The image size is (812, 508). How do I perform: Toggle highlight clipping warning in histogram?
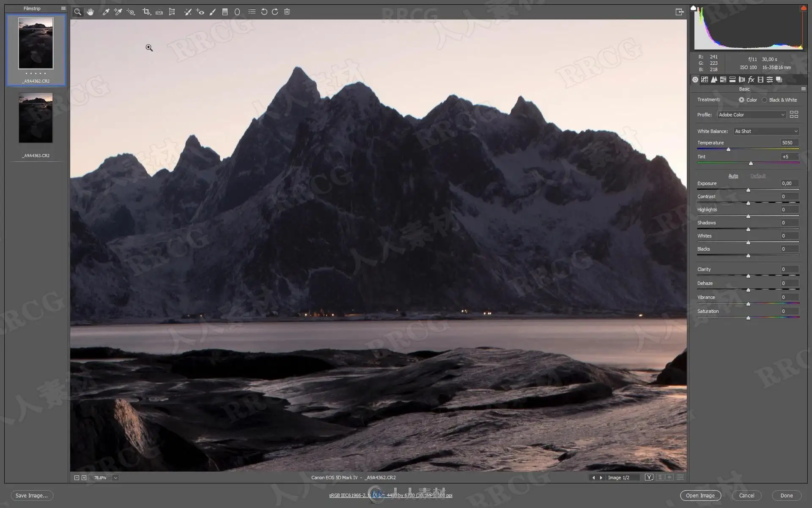(803, 8)
